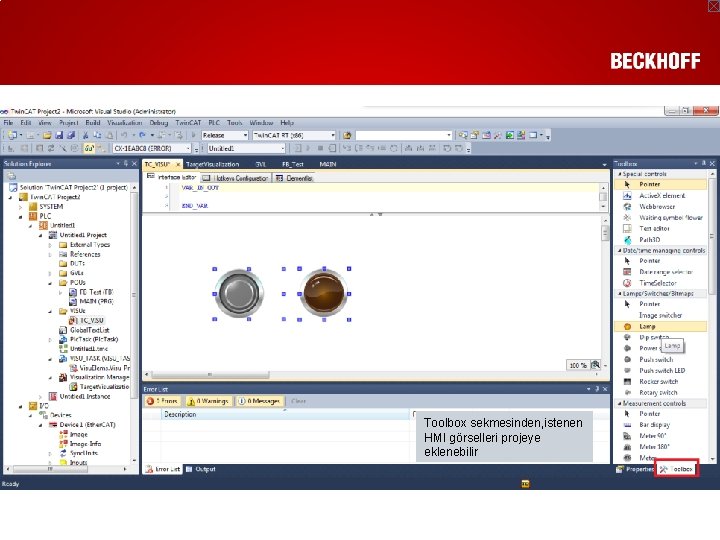Click the empty search combo box in toolbar
Image resolution: width=720 pixels, height=540 pixels.
404,135
